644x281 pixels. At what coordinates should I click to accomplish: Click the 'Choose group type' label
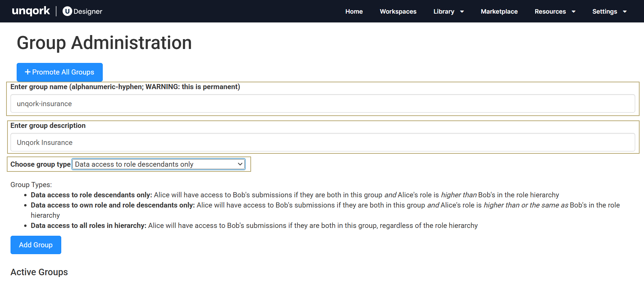(40, 164)
